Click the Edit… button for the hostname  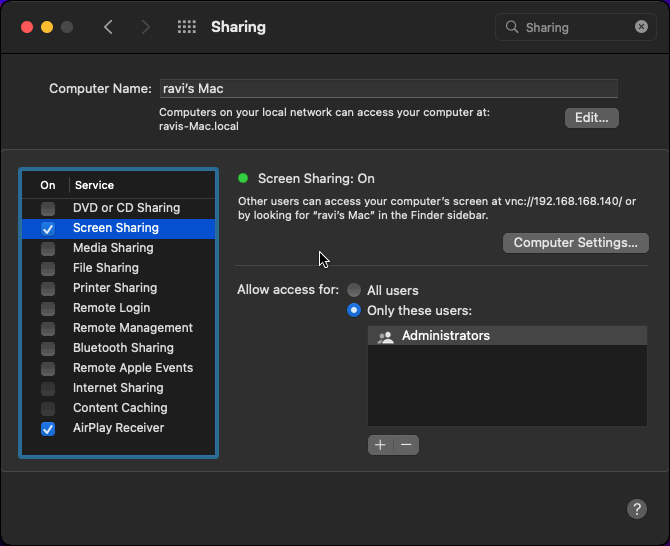591,118
